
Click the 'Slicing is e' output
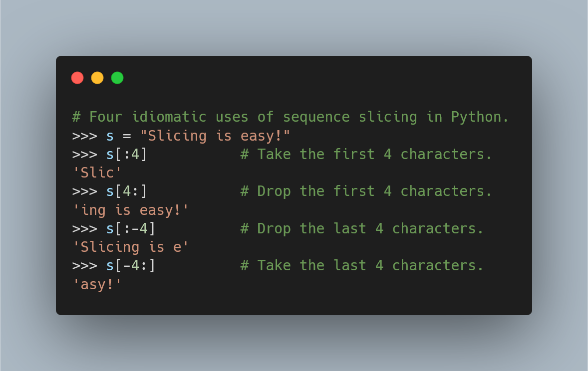tap(131, 247)
